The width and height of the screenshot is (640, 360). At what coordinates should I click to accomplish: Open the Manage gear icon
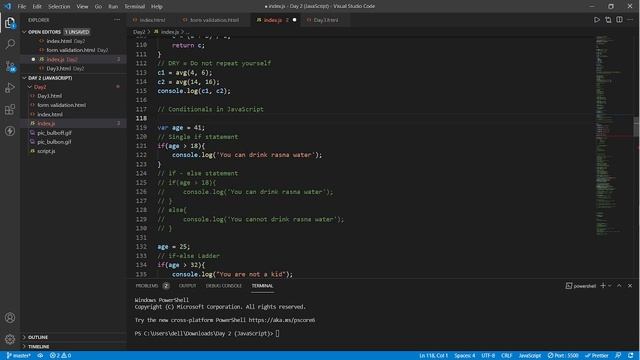(10, 339)
